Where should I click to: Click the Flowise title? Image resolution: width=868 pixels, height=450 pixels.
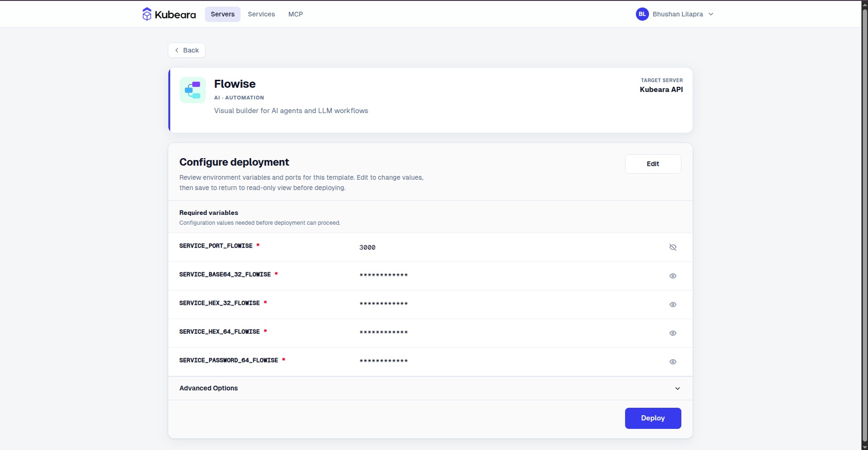pyautogui.click(x=235, y=84)
